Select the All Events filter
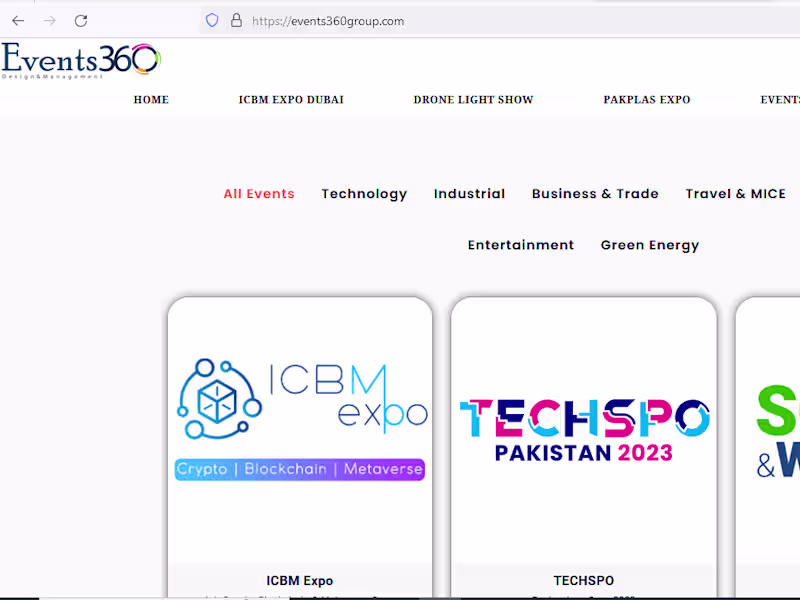This screenshot has width=800, height=600. tap(259, 194)
